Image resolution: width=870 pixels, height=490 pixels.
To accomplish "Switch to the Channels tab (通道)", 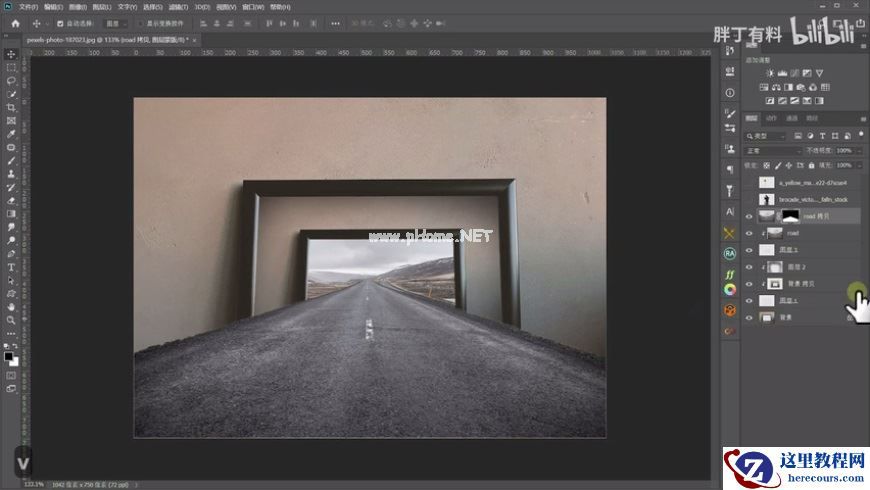I will click(792, 118).
